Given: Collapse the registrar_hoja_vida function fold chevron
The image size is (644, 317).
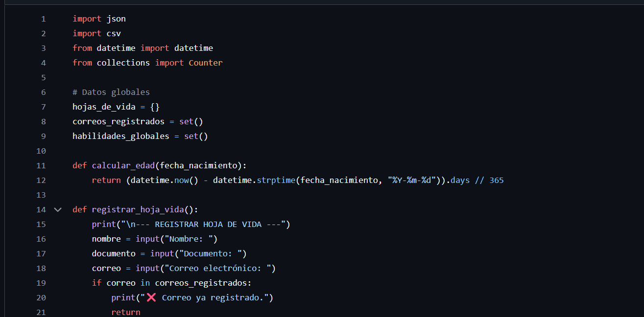Looking at the screenshot, I should [x=58, y=209].
